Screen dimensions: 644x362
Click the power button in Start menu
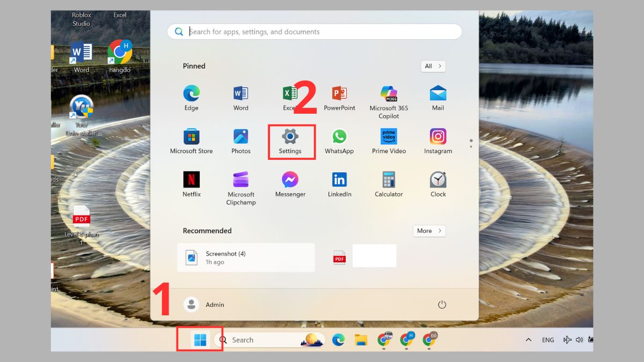[442, 305]
